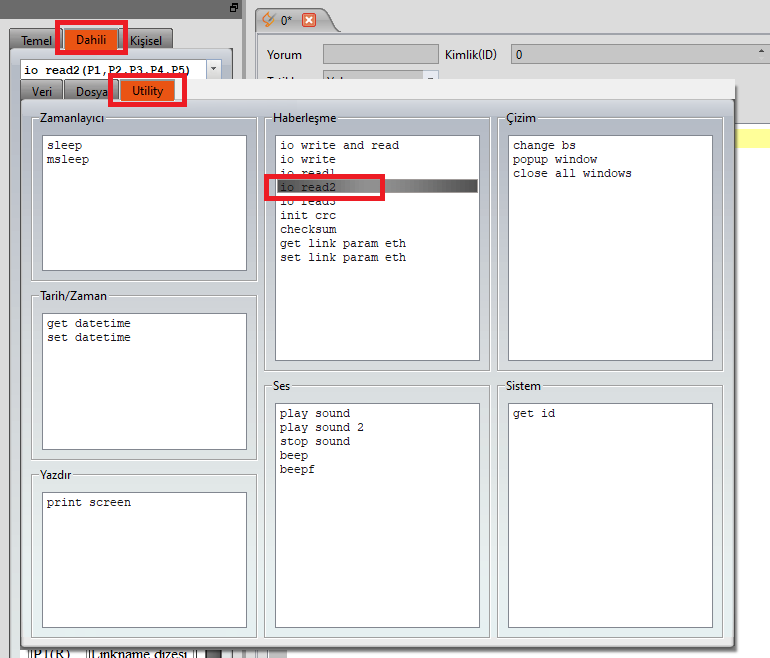770x658 pixels.
Task: Select popup window in Çizim list
Action: [x=555, y=160]
